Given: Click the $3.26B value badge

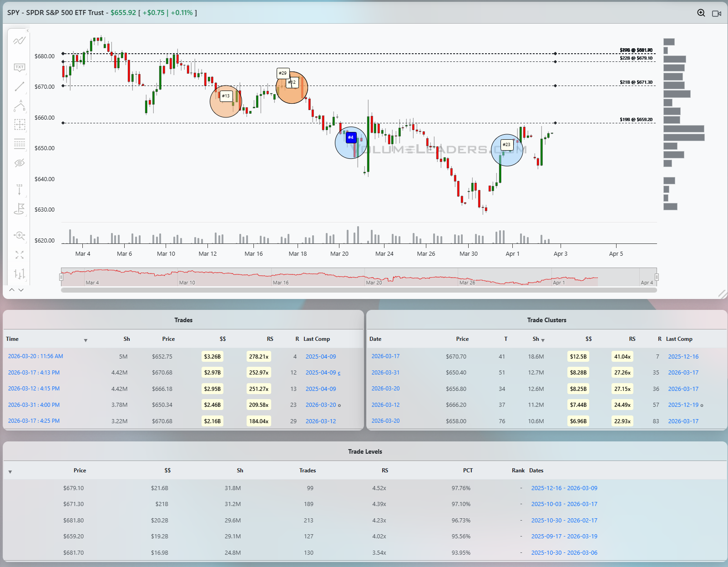Looking at the screenshot, I should [212, 356].
